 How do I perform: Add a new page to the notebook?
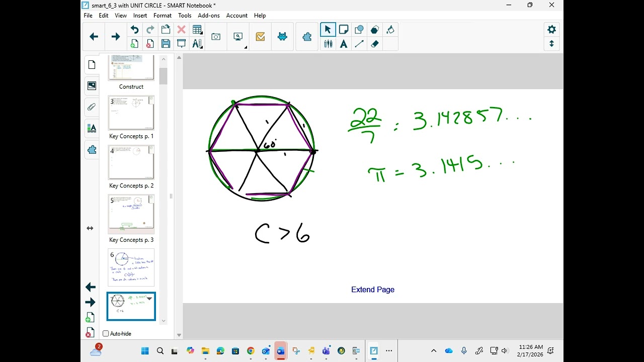point(134,44)
